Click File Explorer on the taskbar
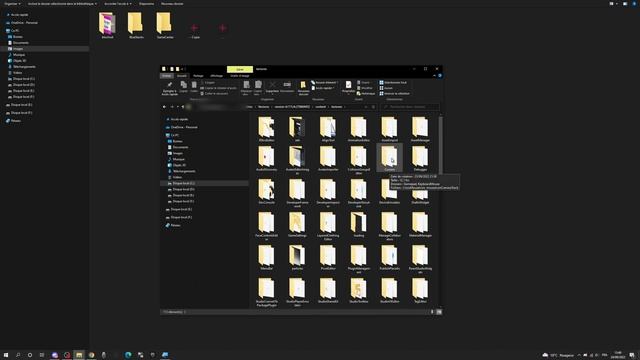This screenshot has width=640, height=360. coord(79,355)
